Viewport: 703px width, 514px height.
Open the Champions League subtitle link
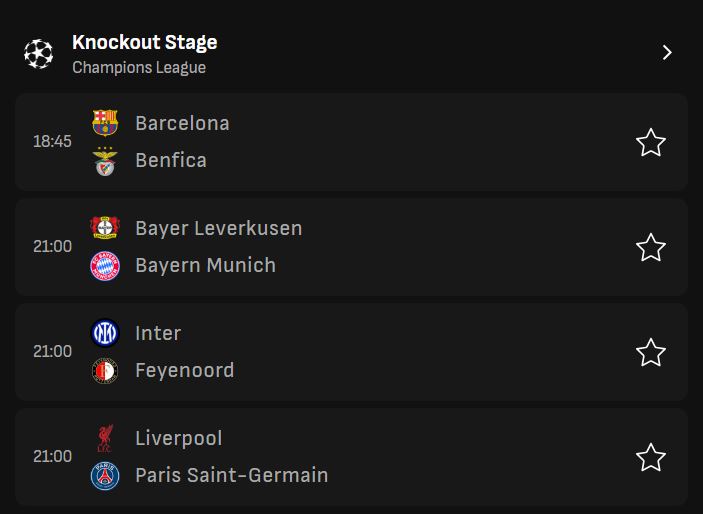pyautogui.click(x=139, y=68)
